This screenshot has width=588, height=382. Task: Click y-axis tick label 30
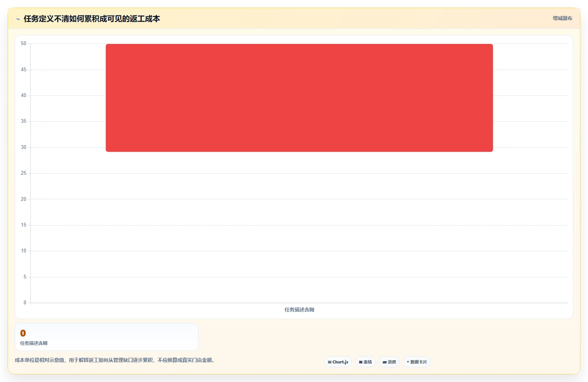[23, 147]
